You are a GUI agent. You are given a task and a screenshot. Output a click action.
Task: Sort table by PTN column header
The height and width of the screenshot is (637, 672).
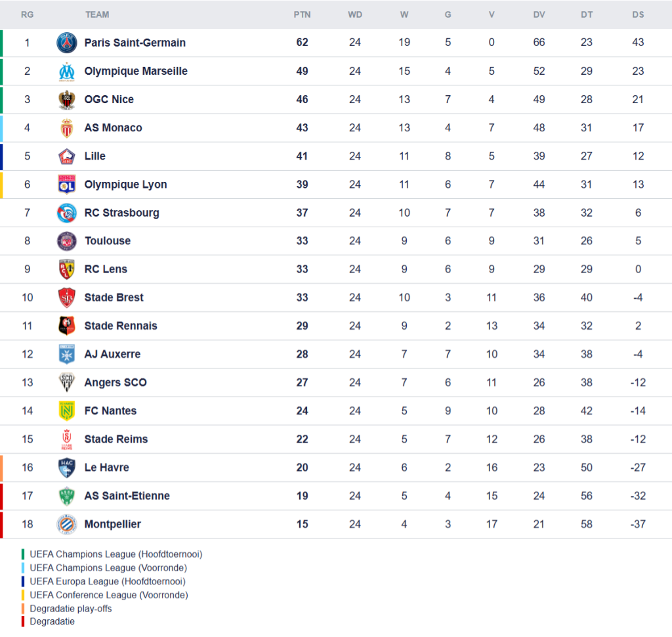click(302, 14)
